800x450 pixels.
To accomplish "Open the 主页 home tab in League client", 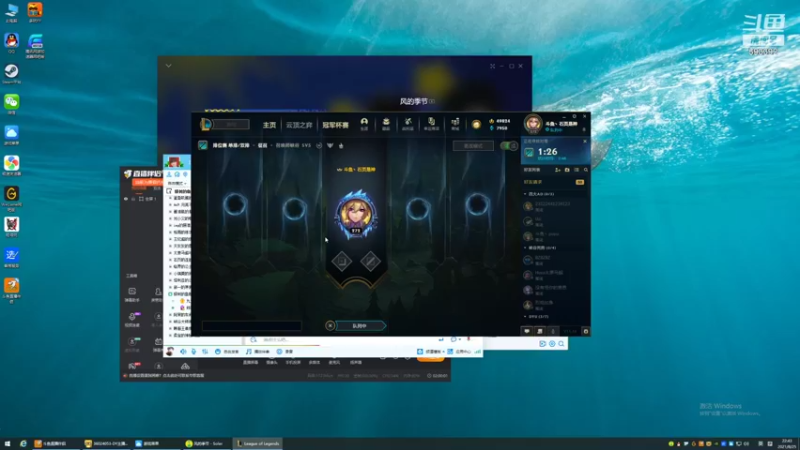I will [269, 125].
